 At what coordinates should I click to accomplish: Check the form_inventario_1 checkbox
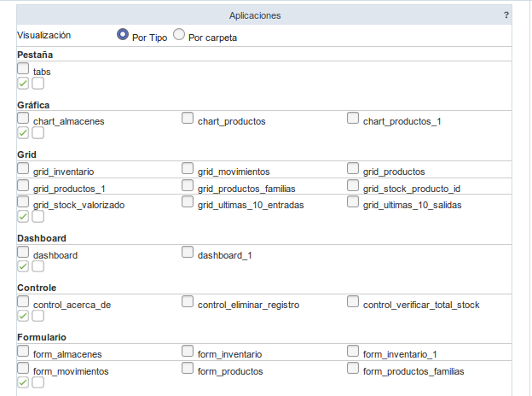[x=353, y=352]
